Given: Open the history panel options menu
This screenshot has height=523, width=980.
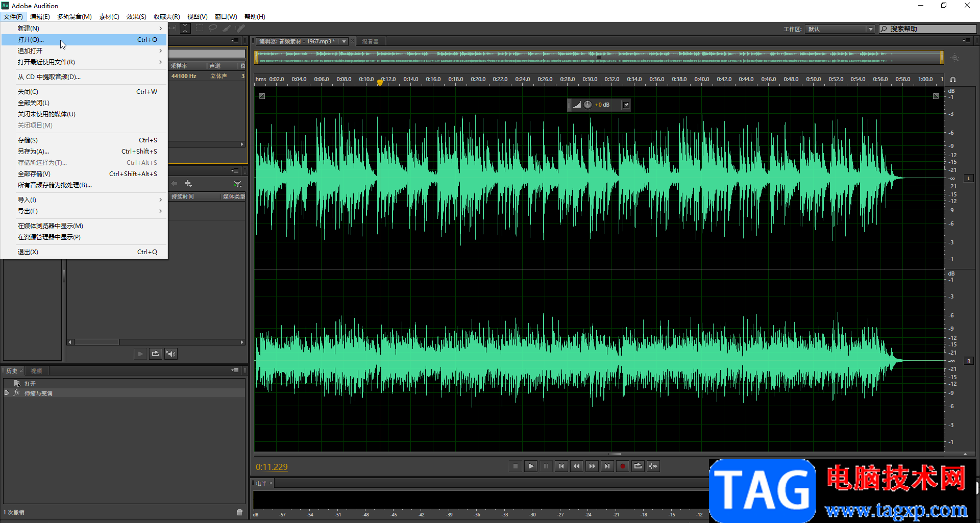Looking at the screenshot, I should coord(235,370).
